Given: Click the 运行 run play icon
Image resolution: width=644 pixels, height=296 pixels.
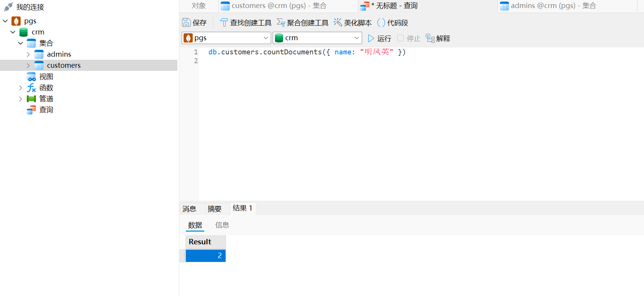Looking at the screenshot, I should (371, 38).
